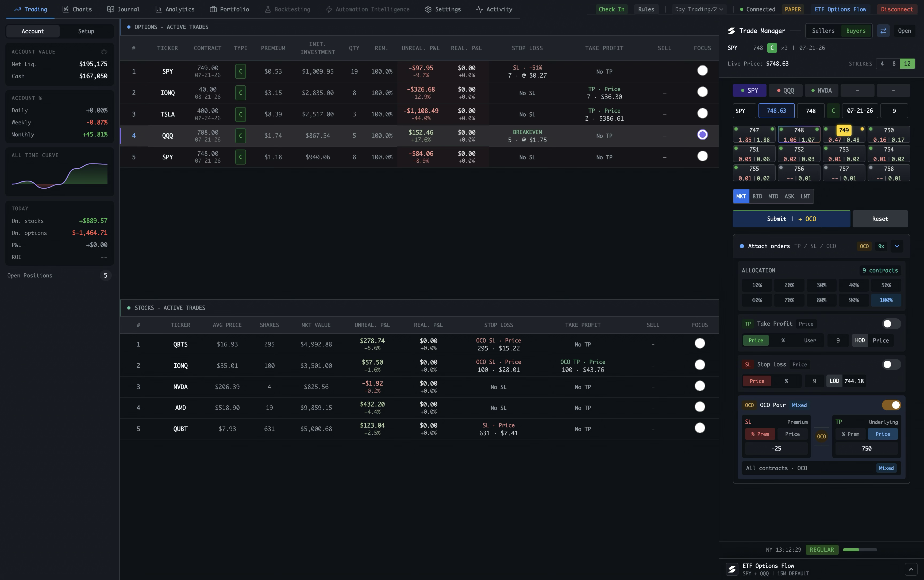924x580 pixels.
Task: Select focus radio for AMD stock
Action: tap(699, 407)
